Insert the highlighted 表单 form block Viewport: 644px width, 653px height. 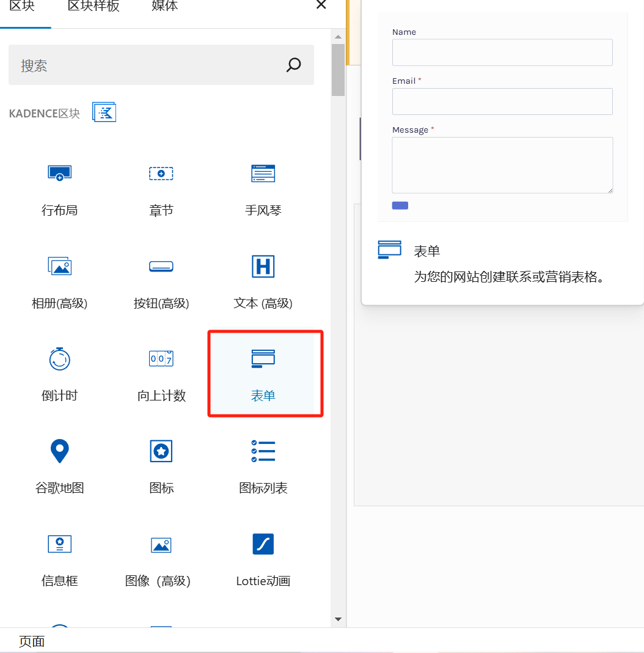point(263,373)
